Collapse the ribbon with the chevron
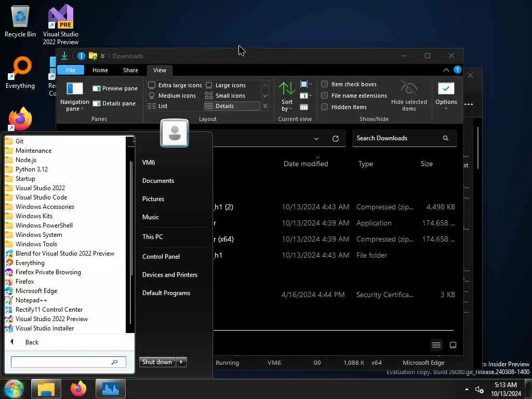Image resolution: width=532 pixels, height=399 pixels. click(446, 70)
